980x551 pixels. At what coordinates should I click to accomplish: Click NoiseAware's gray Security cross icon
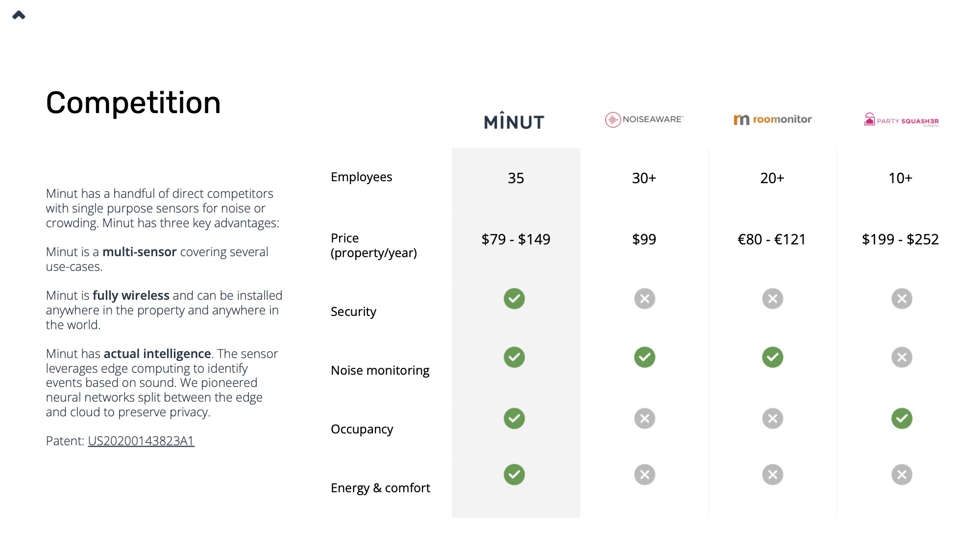[644, 299]
